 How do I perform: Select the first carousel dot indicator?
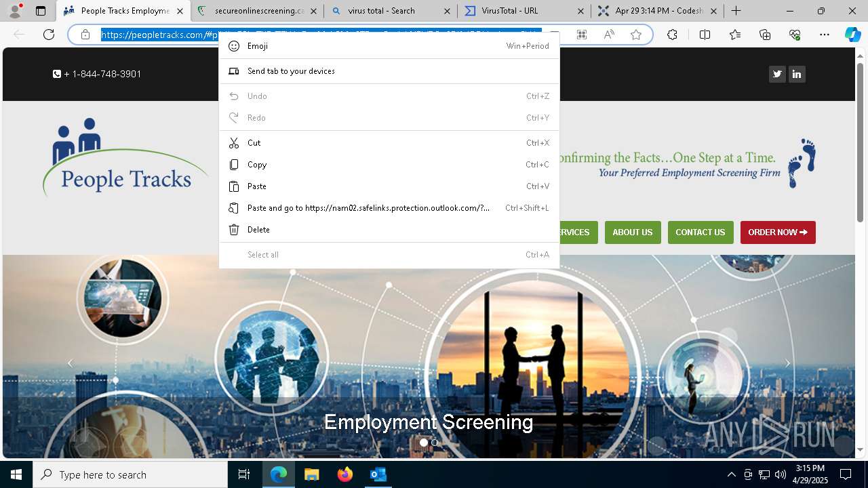(x=424, y=443)
